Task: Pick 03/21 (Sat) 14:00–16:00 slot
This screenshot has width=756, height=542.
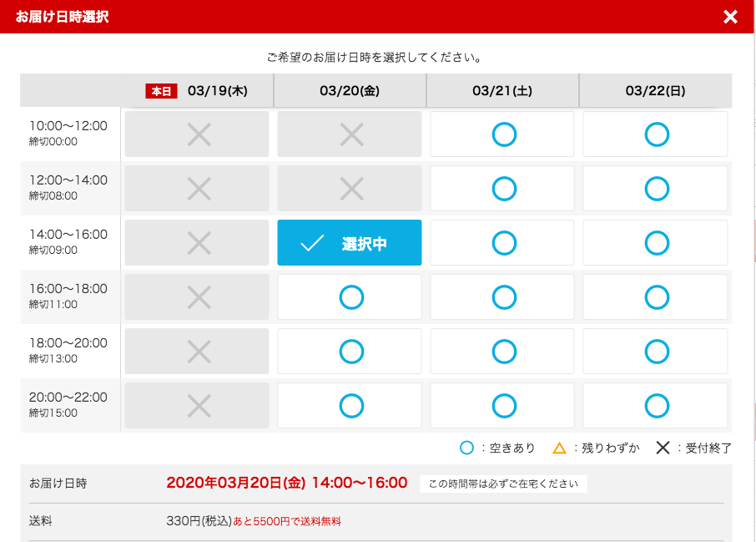Action: pos(503,243)
